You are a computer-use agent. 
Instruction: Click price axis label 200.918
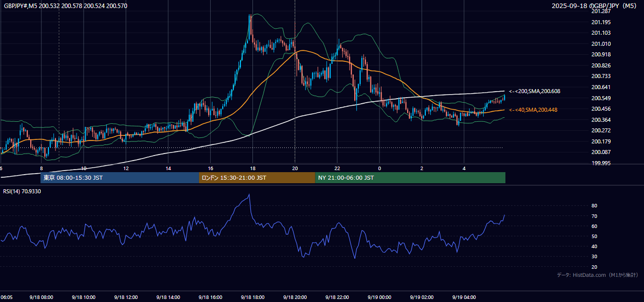click(x=601, y=54)
